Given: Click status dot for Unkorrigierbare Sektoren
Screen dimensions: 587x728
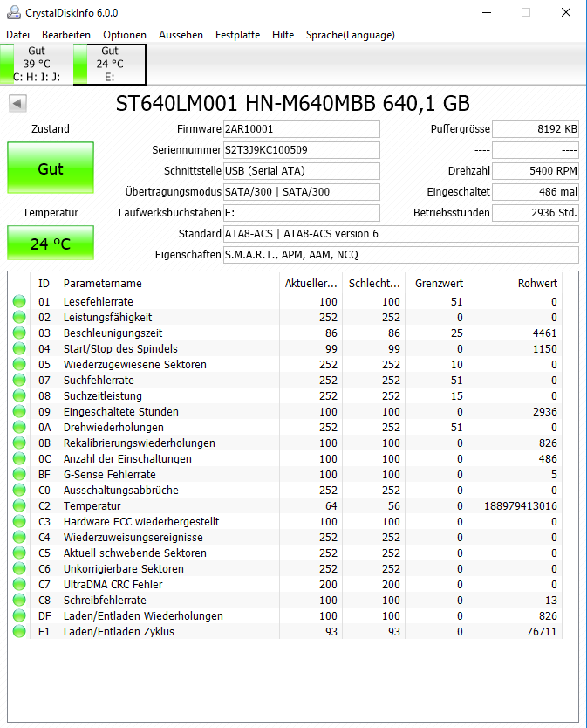Looking at the screenshot, I should pos(19,569).
